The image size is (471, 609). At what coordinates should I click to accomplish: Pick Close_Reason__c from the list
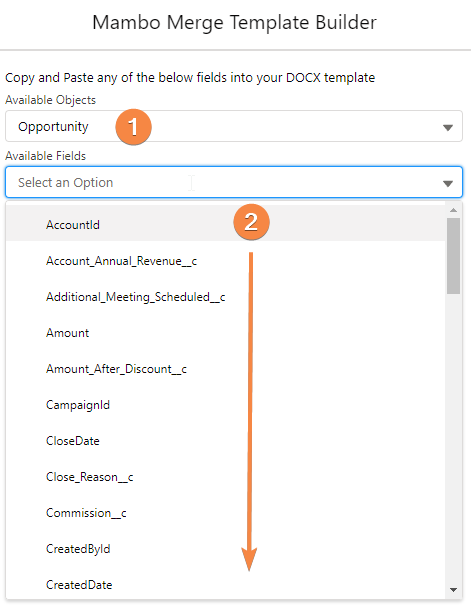click(x=226, y=477)
